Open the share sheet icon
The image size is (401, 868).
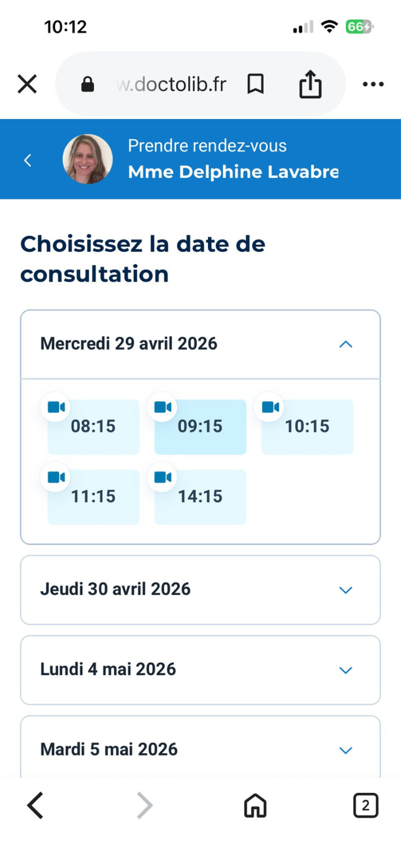(x=310, y=84)
